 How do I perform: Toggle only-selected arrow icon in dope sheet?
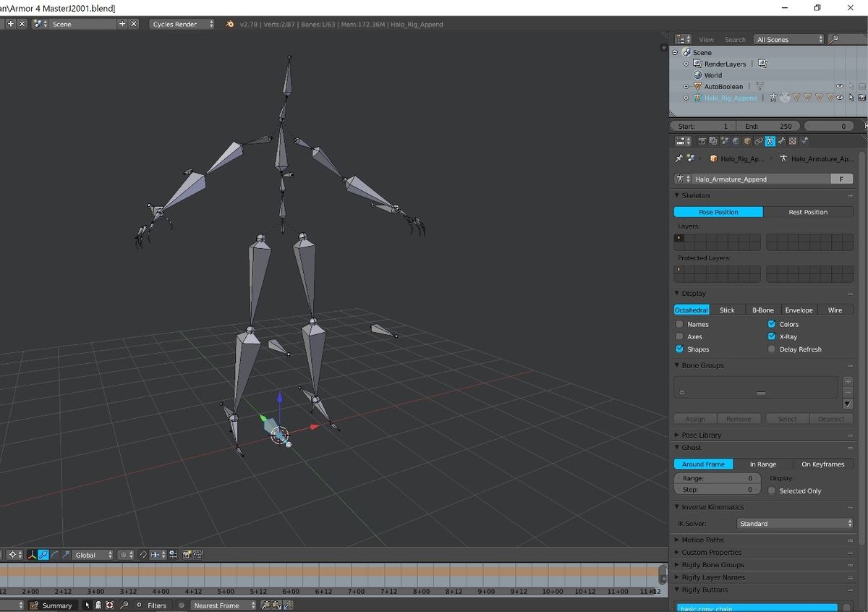tap(87, 605)
